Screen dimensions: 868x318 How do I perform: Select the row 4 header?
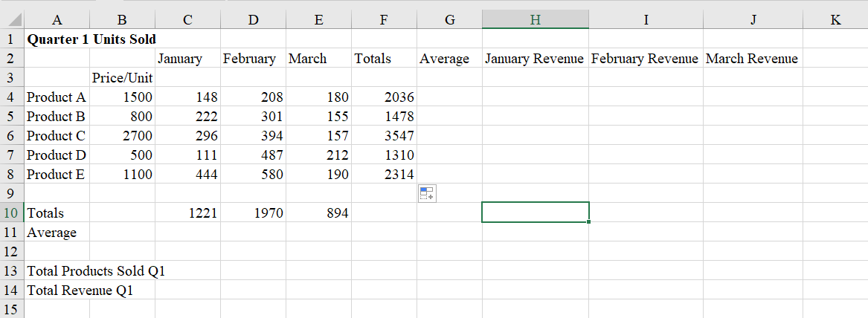pos(12,97)
